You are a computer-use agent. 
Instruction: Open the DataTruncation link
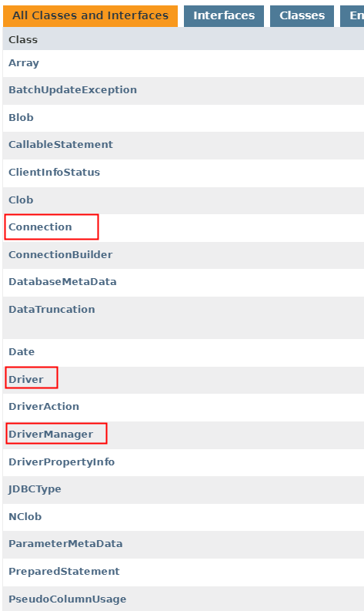coord(52,310)
